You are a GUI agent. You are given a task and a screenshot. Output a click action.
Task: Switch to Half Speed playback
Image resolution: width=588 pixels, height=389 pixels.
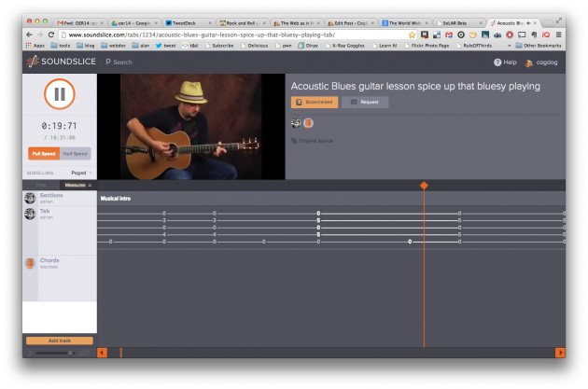coord(75,154)
